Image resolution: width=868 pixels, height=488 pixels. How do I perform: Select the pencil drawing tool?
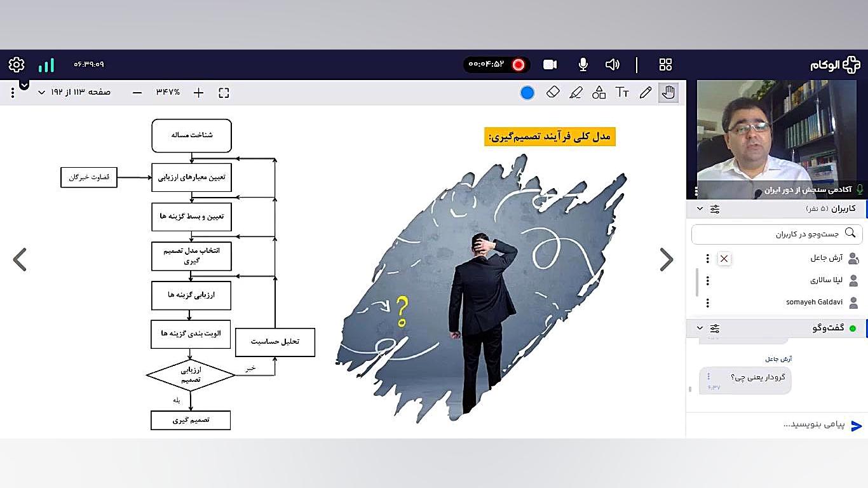[x=646, y=93]
